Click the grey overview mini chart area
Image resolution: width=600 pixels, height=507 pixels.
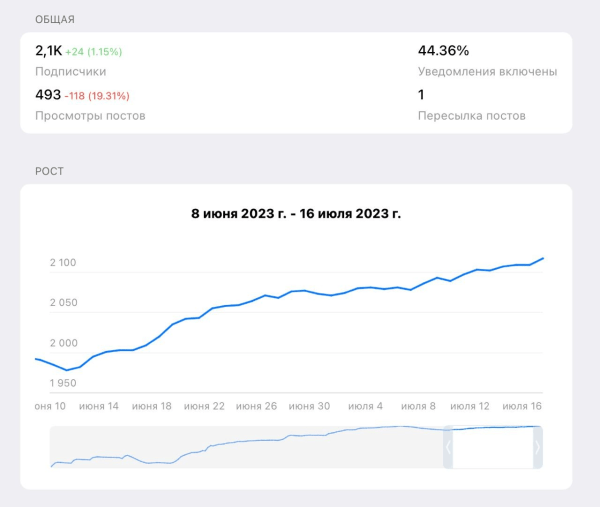[240, 448]
